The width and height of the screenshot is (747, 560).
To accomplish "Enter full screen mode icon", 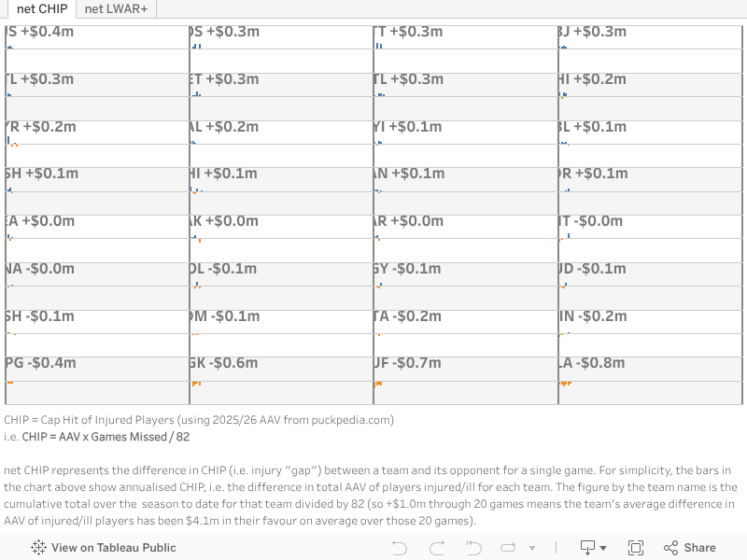I will point(636,548).
